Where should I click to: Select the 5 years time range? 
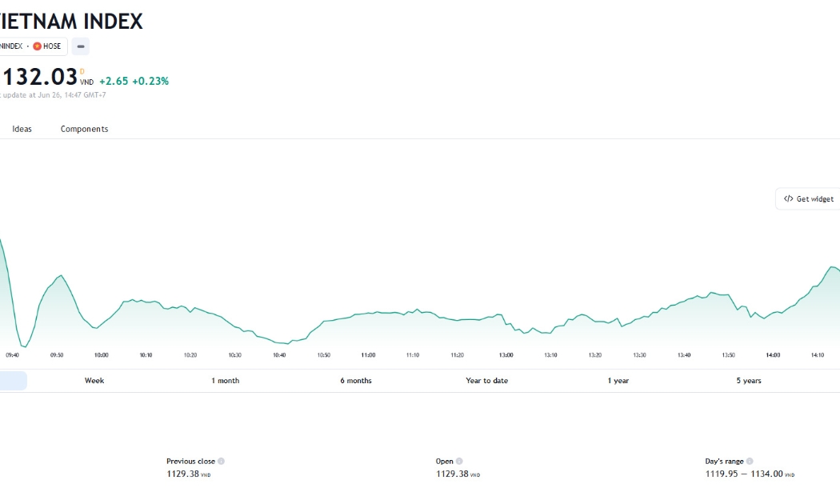pos(748,381)
